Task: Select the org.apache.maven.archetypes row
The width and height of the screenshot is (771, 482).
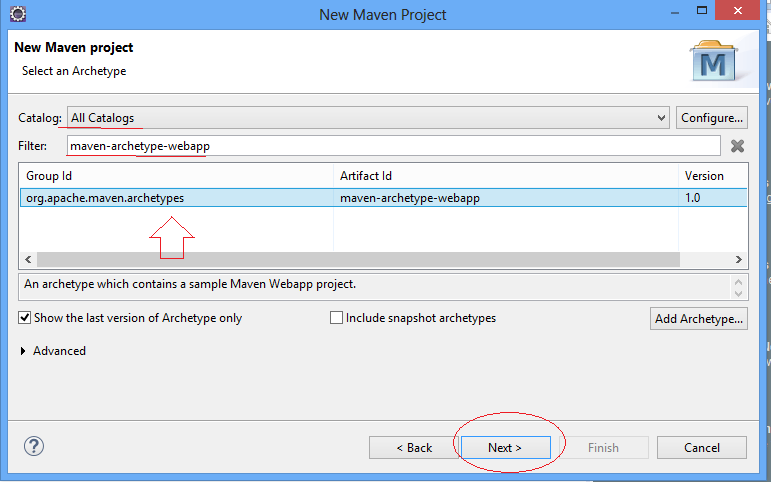Action: tap(384, 198)
